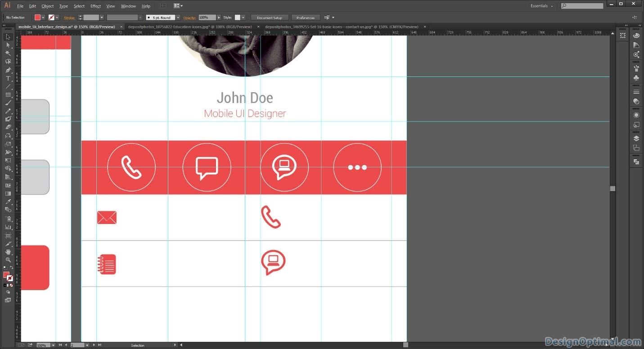The image size is (644, 349).
Task: Select the Symbol Sprayer tool
Action: pos(8,219)
